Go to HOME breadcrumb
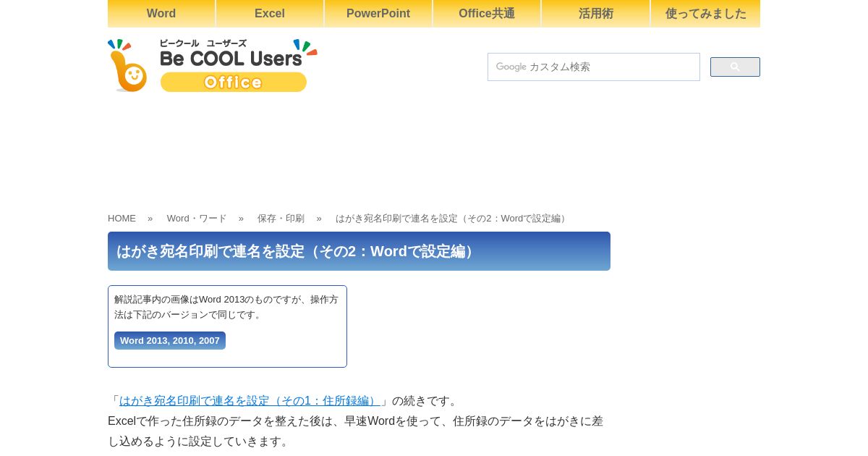Viewport: 868px width, 456px height. (x=122, y=219)
